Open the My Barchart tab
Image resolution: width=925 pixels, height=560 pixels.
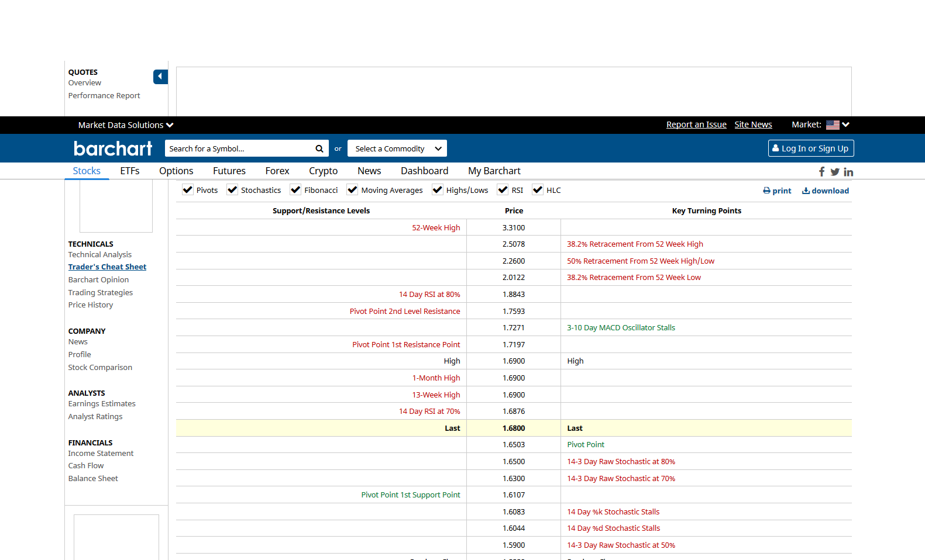pos(494,171)
